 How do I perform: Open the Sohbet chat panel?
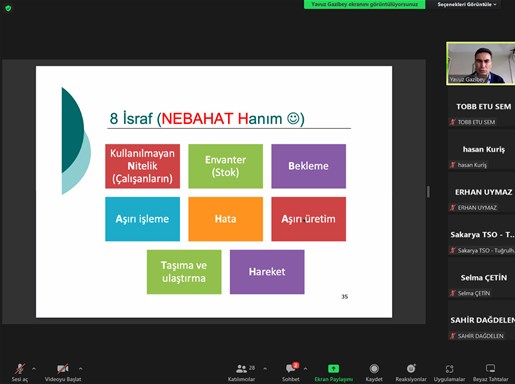[291, 372]
